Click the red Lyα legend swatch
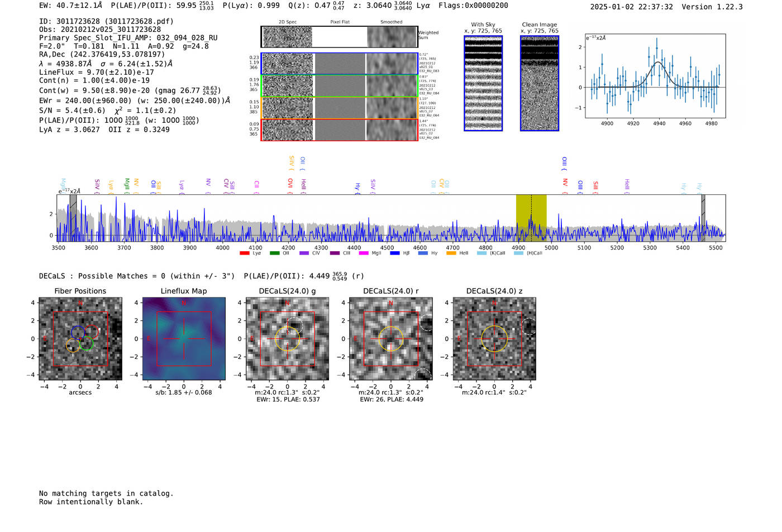The height and width of the screenshot is (532, 782). (x=244, y=253)
